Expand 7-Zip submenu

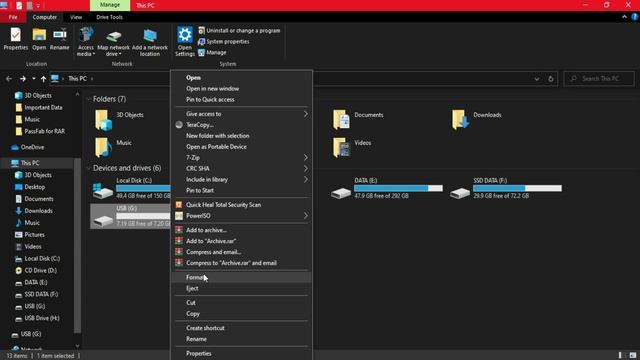coord(242,158)
